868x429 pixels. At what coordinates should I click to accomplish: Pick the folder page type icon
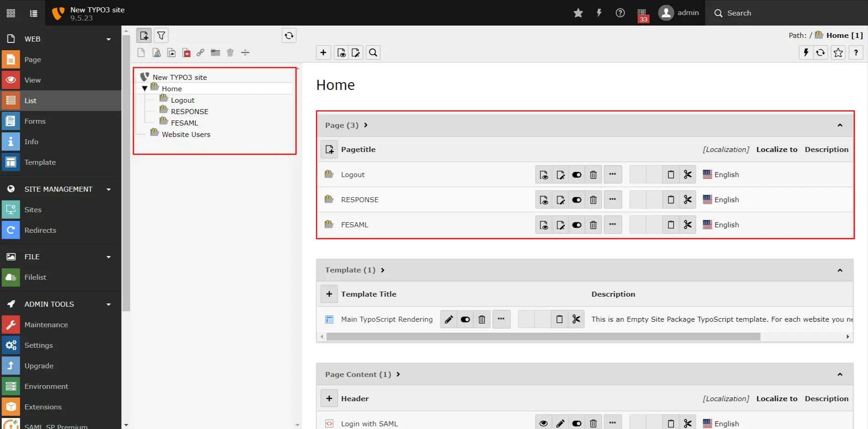pos(216,53)
